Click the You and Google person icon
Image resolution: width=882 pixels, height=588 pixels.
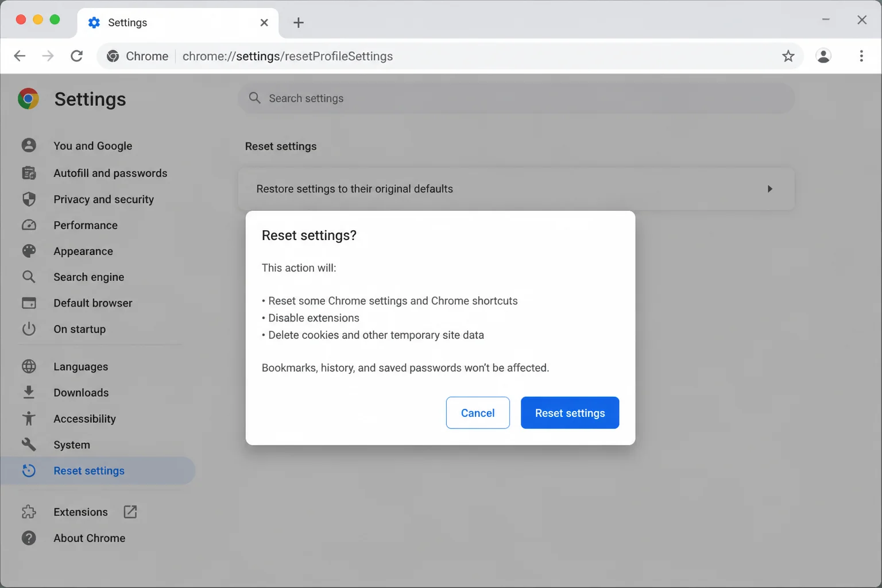pyautogui.click(x=29, y=145)
